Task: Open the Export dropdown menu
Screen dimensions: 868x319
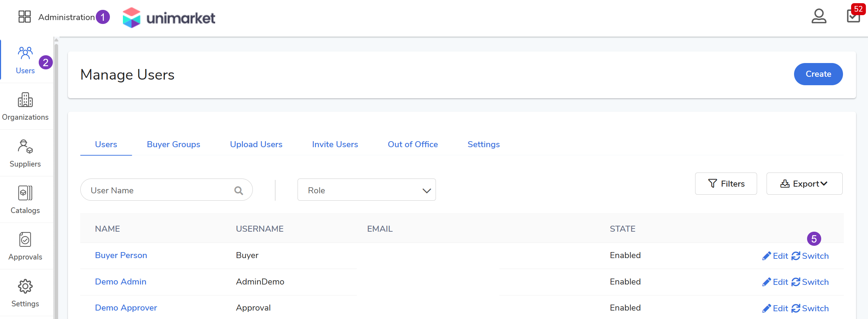Action: pyautogui.click(x=804, y=184)
